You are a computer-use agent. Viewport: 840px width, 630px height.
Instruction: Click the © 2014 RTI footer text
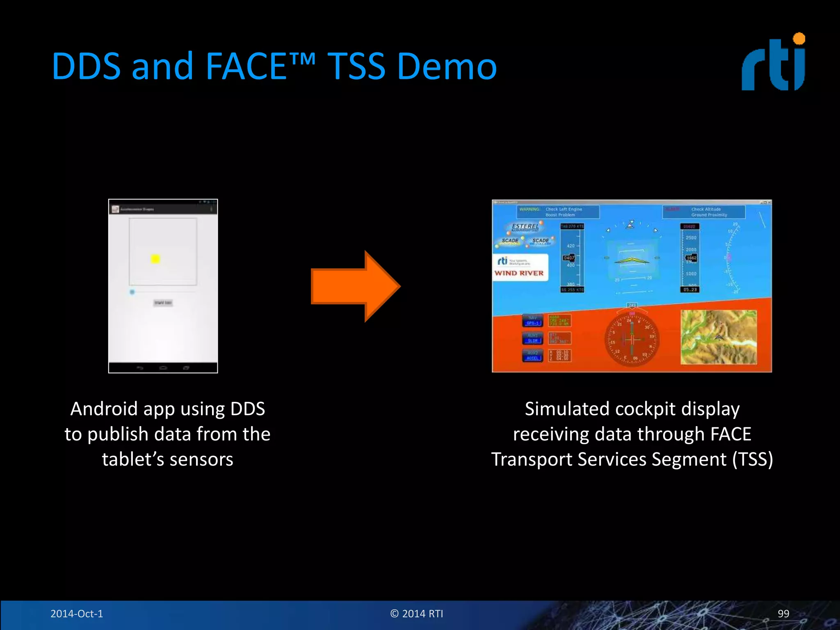(417, 614)
